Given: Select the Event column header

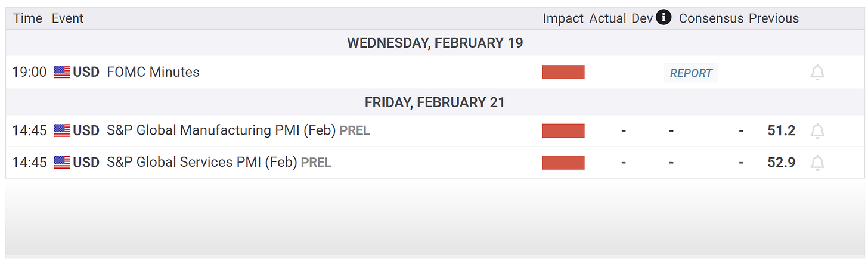Looking at the screenshot, I should tap(67, 18).
